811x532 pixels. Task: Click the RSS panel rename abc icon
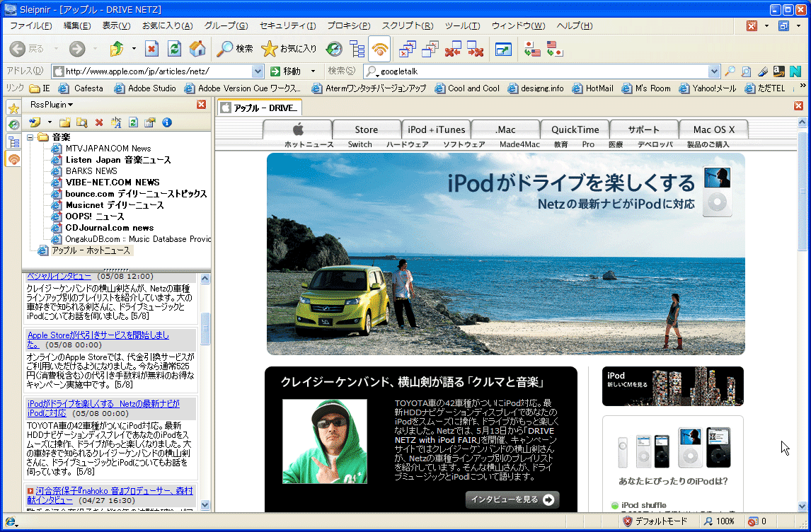click(x=116, y=122)
